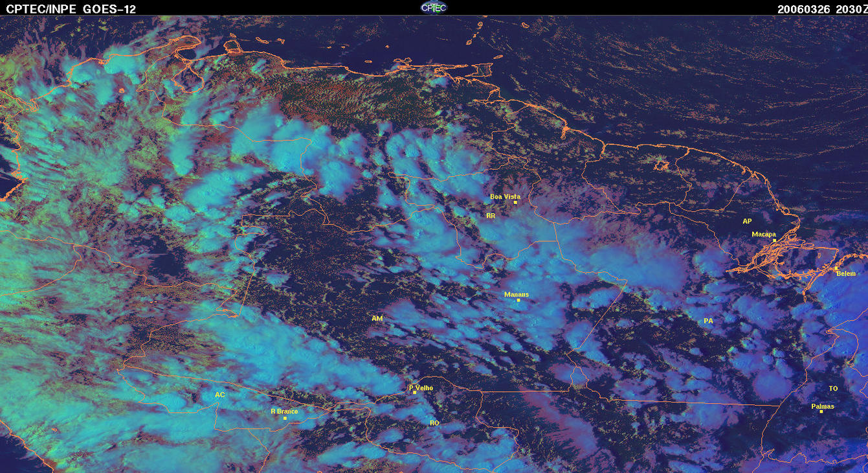868x473 pixels.
Task: Click the R Branco city marker square
Action: (285, 418)
